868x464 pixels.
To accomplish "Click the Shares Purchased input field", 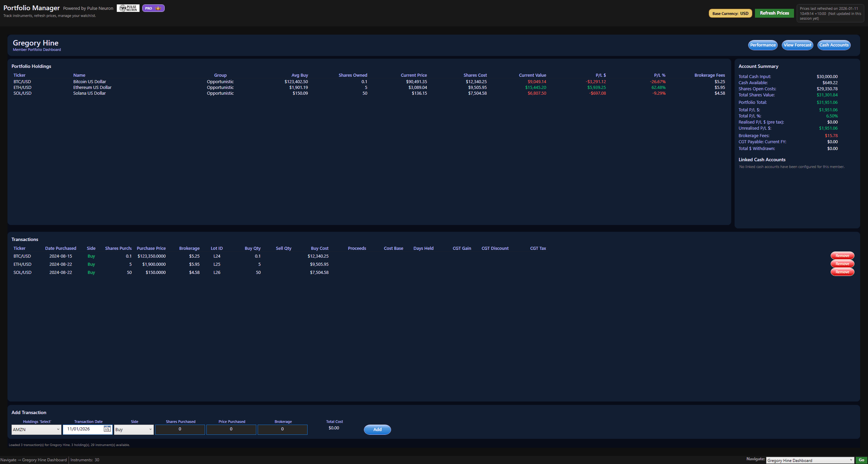I will pyautogui.click(x=180, y=429).
